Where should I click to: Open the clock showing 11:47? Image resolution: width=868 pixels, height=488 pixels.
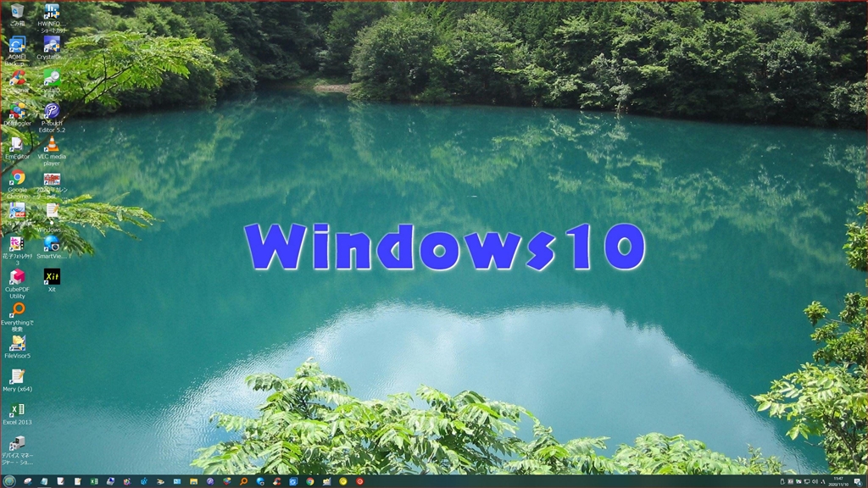pyautogui.click(x=838, y=481)
